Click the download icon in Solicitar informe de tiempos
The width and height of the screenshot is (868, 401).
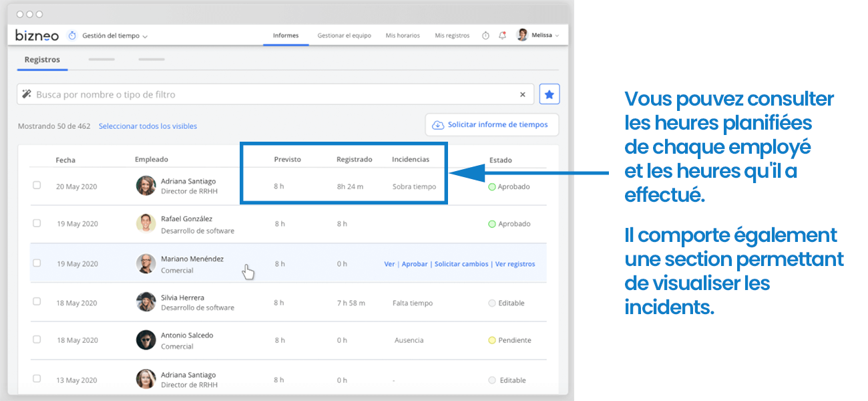point(438,125)
